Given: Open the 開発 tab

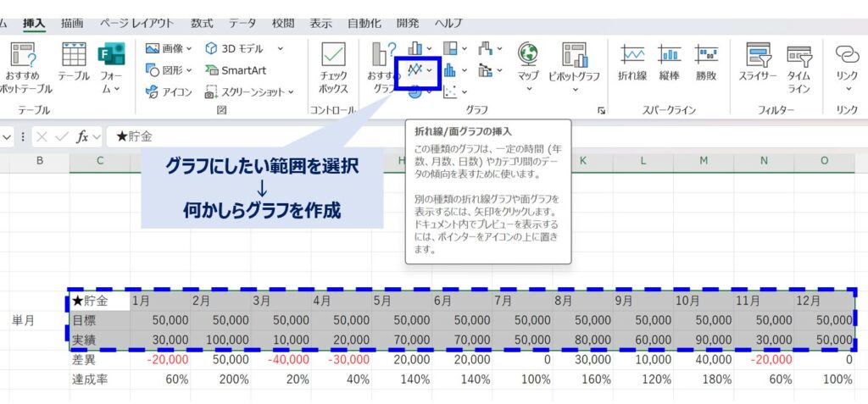Looking at the screenshot, I should pyautogui.click(x=408, y=23).
